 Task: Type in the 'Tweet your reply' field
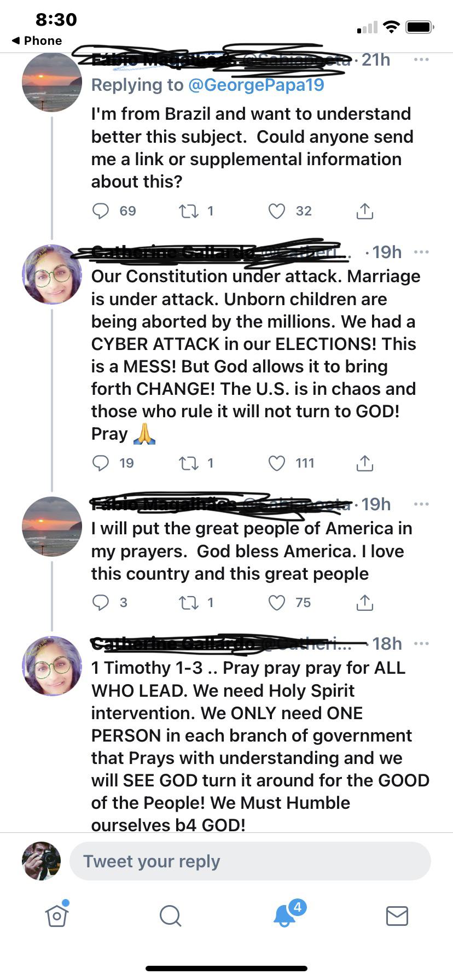[250, 861]
